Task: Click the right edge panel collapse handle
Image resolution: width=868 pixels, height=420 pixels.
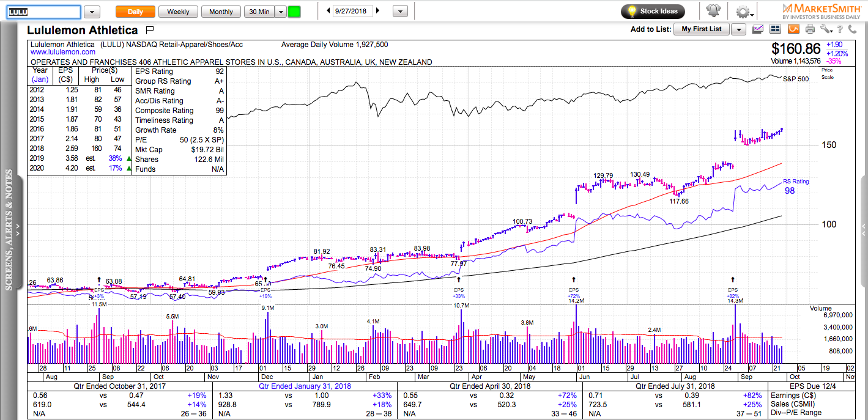Action: click(863, 231)
